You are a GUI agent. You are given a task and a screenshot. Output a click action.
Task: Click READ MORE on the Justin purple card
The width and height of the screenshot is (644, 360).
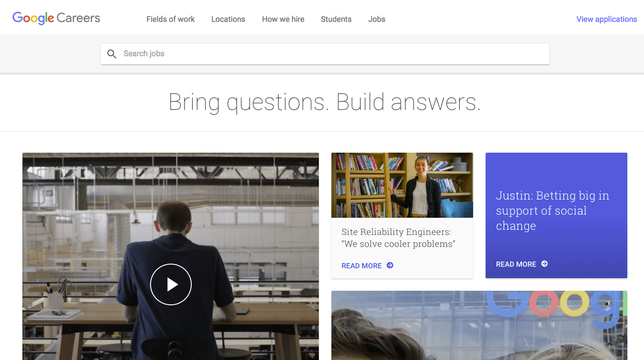point(516,264)
